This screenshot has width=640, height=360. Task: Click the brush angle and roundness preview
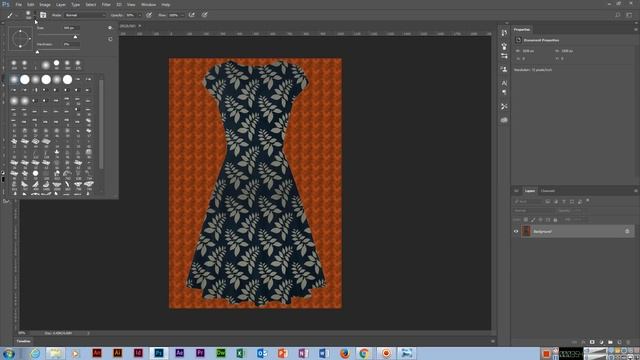coord(20,39)
